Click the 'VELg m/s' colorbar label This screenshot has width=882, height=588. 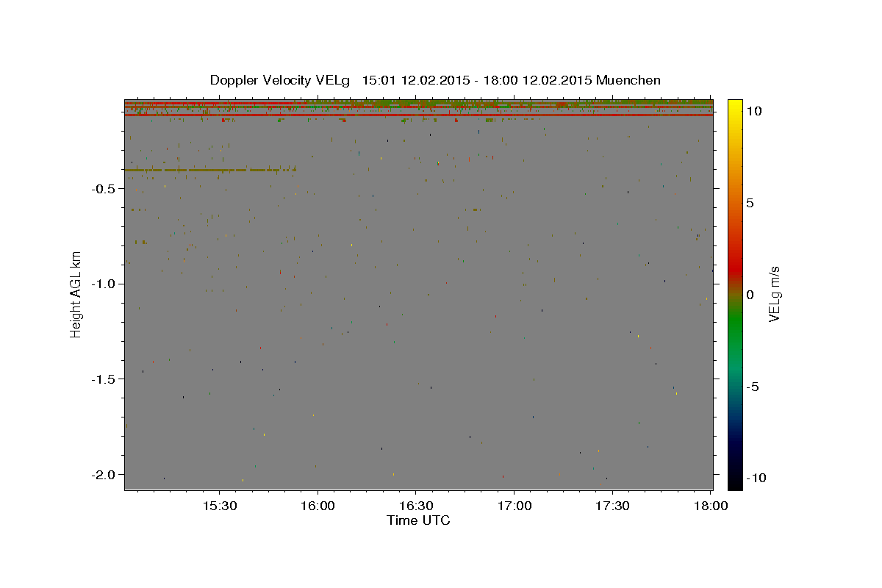773,294
